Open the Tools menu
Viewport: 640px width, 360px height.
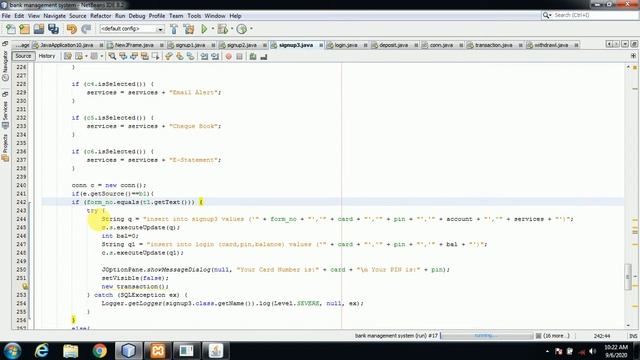[194, 16]
